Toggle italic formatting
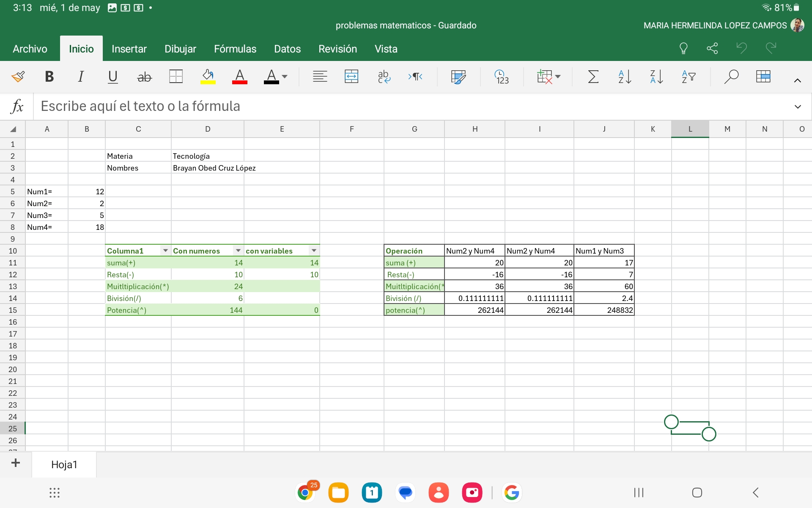Viewport: 812px width, 508px height. [80, 77]
